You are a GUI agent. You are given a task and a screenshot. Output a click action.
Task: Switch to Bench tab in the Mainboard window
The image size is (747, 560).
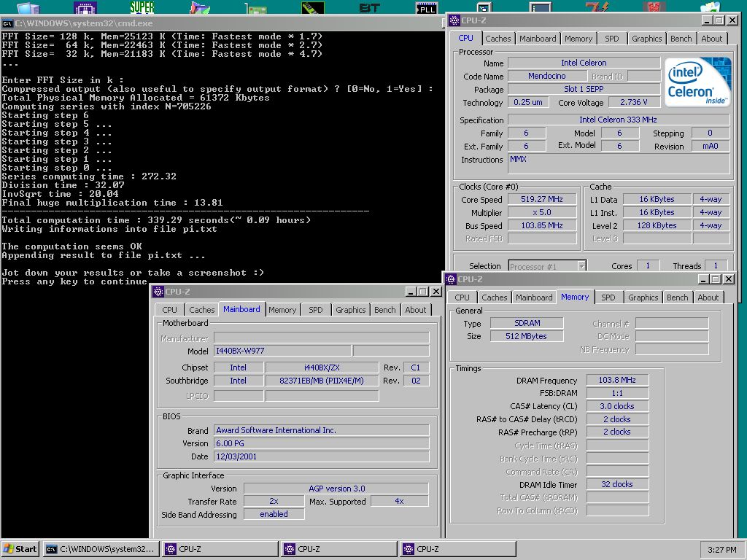(x=385, y=309)
